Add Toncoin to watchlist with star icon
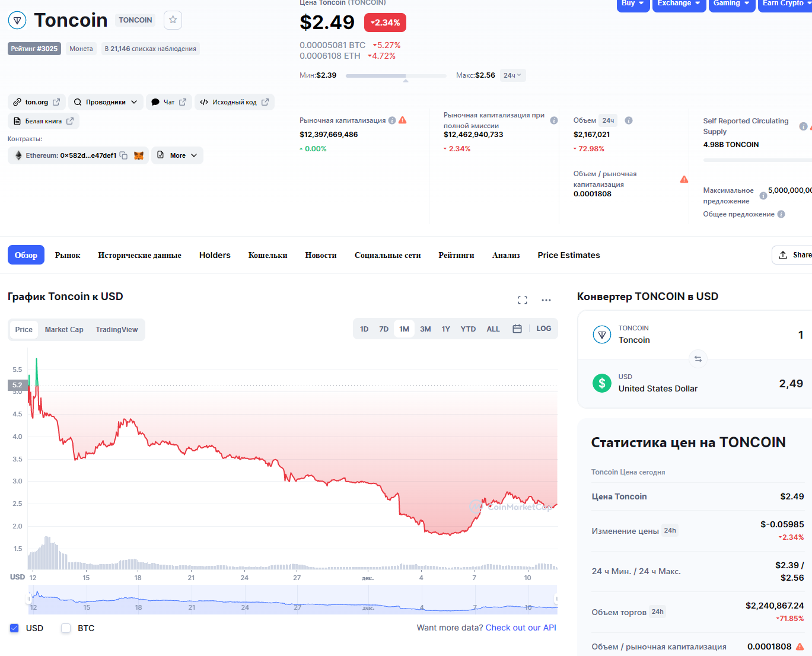 point(173,20)
